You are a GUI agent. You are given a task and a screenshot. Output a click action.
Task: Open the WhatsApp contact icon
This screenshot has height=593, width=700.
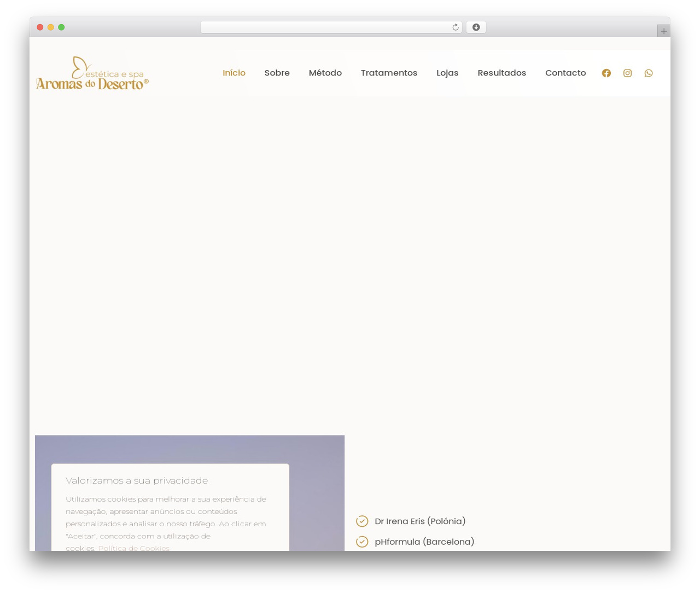coord(649,73)
